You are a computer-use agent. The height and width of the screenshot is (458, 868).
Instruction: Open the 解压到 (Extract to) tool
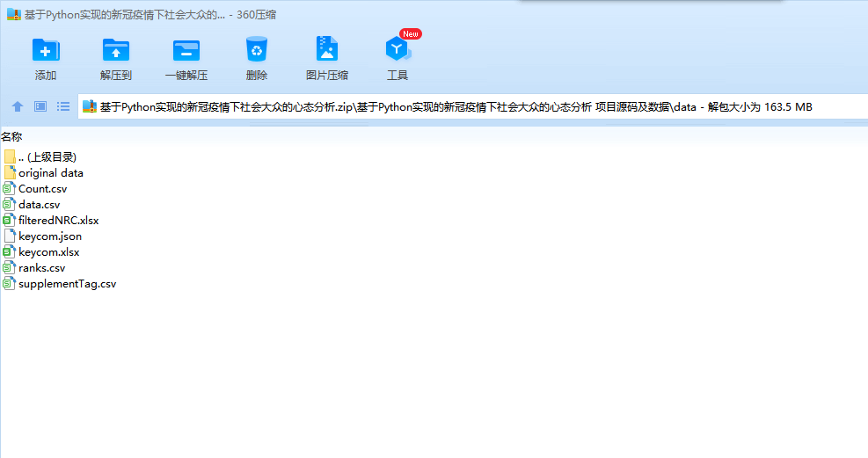click(116, 50)
